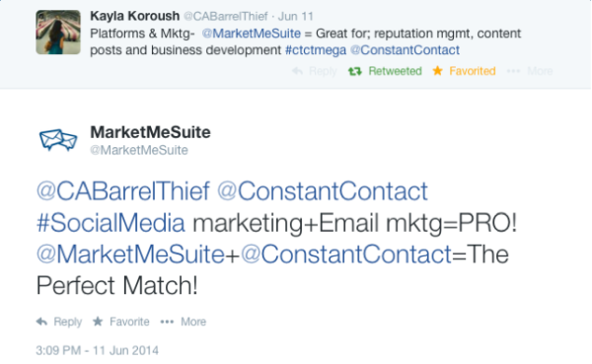The width and height of the screenshot is (592, 364).
Task: Visit @MarketMeSuite mention in Kayla's tweet
Action: [x=252, y=34]
